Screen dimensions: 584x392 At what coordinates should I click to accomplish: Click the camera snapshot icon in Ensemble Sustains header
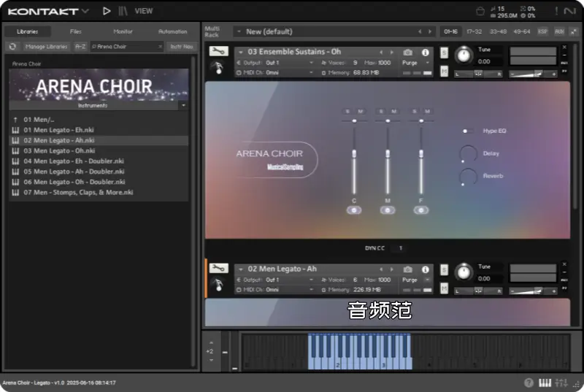[408, 53]
